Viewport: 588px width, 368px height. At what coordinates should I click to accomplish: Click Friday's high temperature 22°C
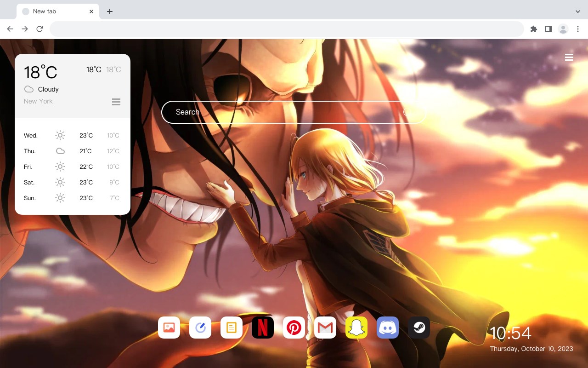point(86,167)
